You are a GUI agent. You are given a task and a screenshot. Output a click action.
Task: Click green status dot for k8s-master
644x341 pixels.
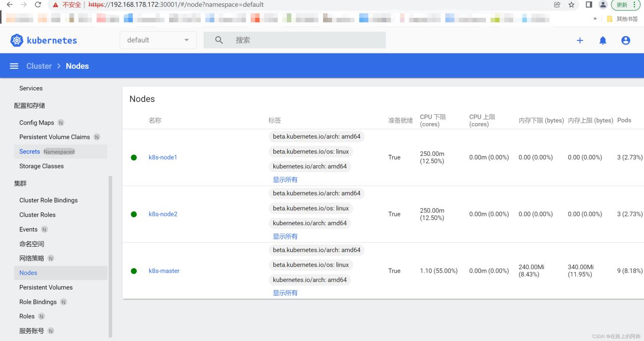(x=134, y=271)
